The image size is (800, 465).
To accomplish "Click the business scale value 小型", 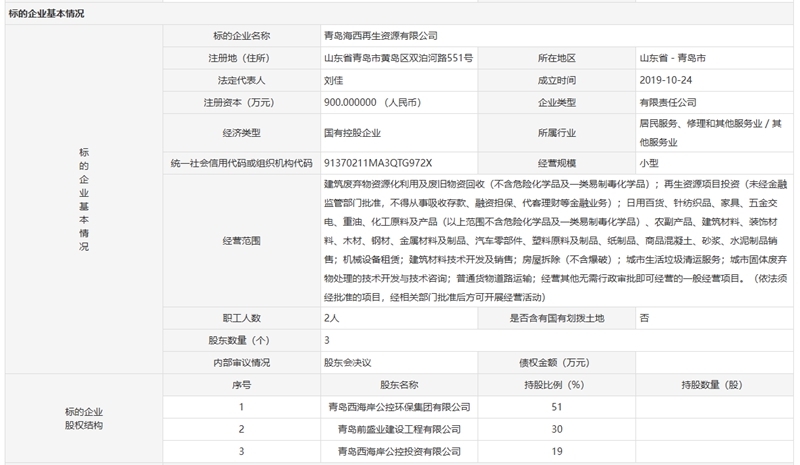I will [x=649, y=161].
